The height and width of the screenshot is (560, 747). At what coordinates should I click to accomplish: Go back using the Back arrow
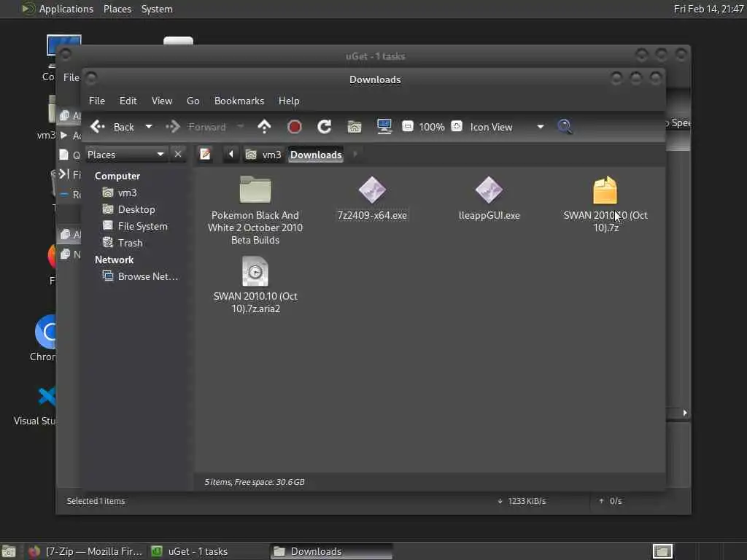click(112, 127)
